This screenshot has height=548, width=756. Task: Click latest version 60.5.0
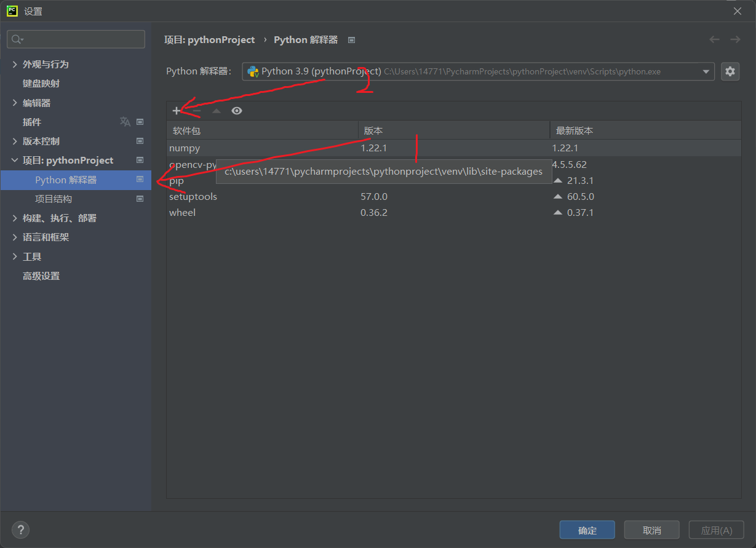[x=580, y=197]
